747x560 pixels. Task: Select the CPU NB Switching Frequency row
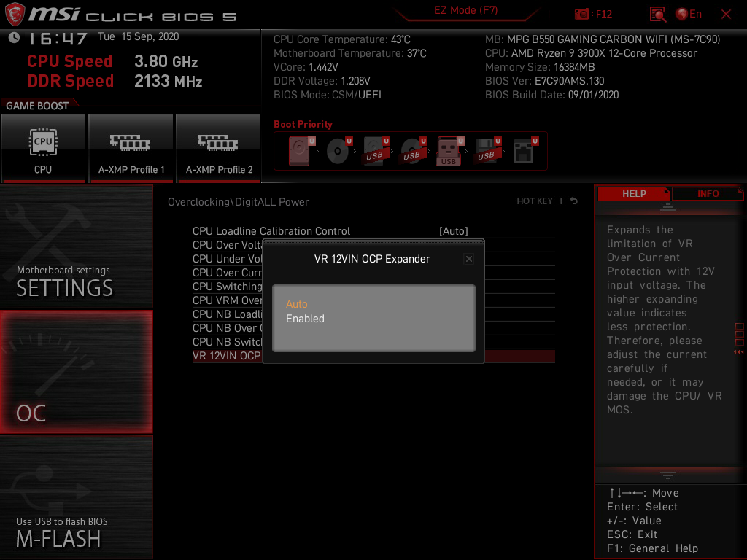click(228, 342)
